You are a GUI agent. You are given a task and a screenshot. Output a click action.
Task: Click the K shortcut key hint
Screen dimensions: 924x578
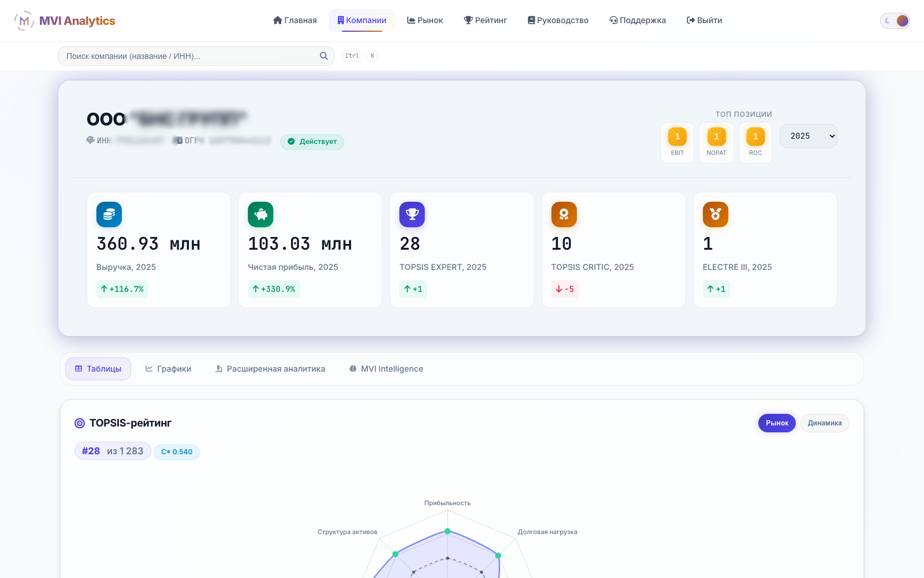(x=372, y=56)
